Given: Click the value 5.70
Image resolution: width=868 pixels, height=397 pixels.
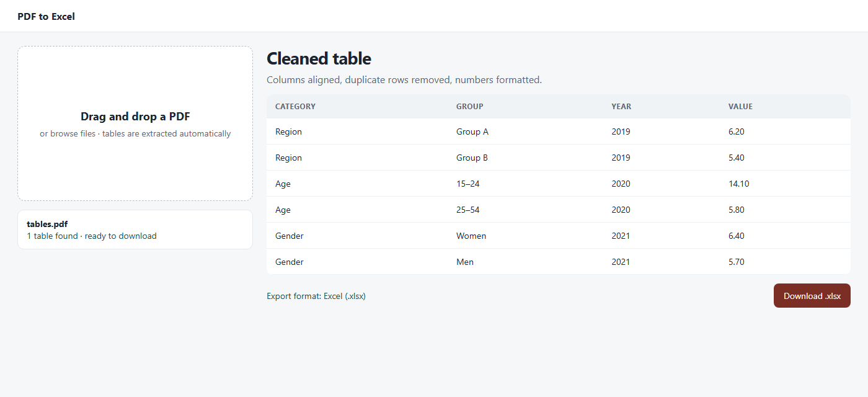Looking at the screenshot, I should (737, 262).
